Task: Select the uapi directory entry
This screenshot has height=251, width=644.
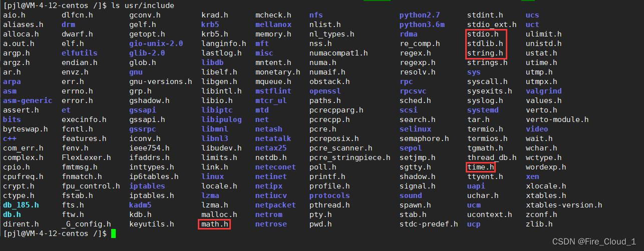Action: (x=476, y=186)
